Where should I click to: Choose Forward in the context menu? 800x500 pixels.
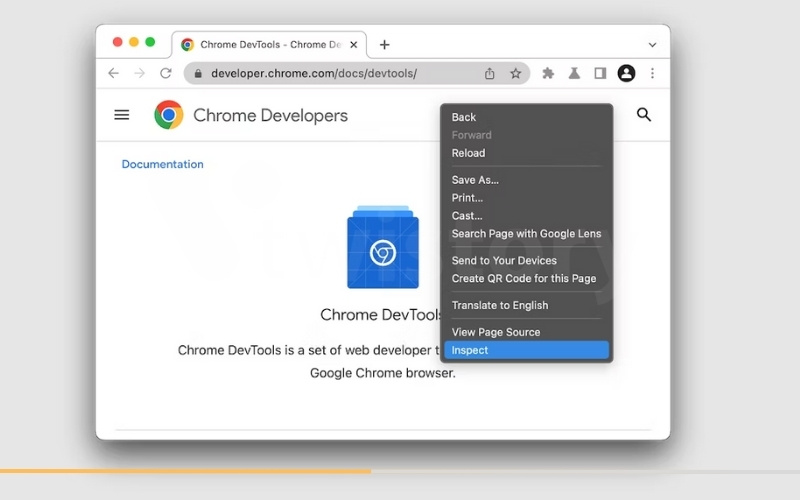tap(527, 135)
